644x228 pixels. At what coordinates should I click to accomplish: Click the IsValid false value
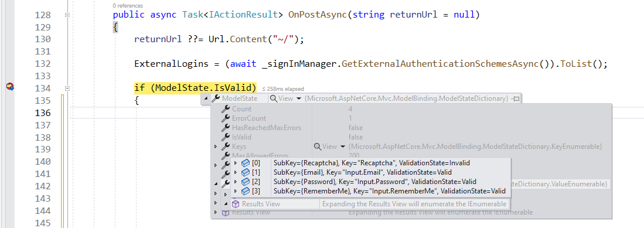[x=356, y=137]
